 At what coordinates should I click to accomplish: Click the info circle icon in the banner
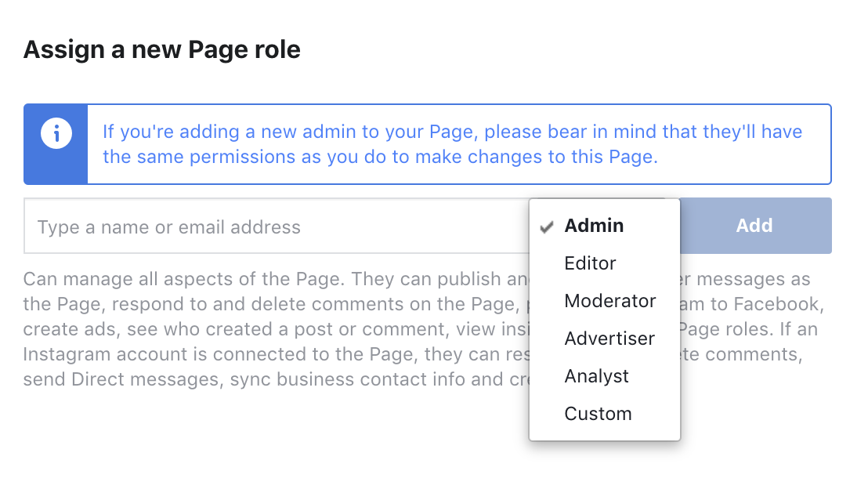point(56,133)
